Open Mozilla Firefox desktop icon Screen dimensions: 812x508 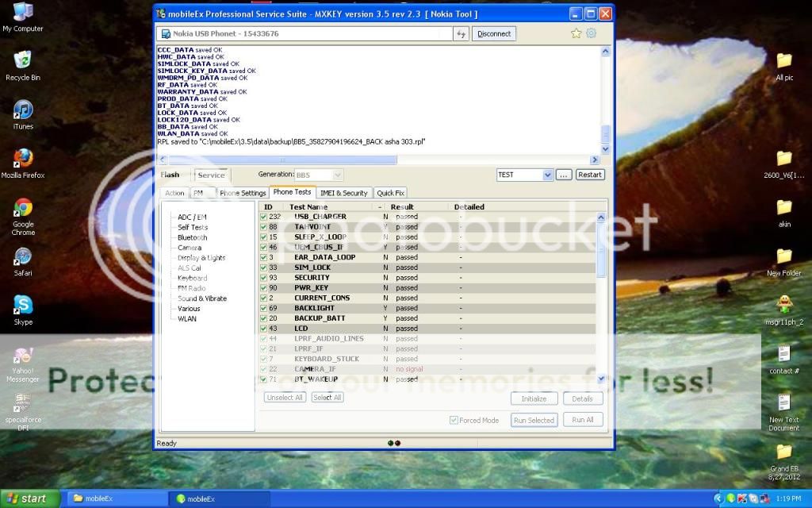point(23,160)
